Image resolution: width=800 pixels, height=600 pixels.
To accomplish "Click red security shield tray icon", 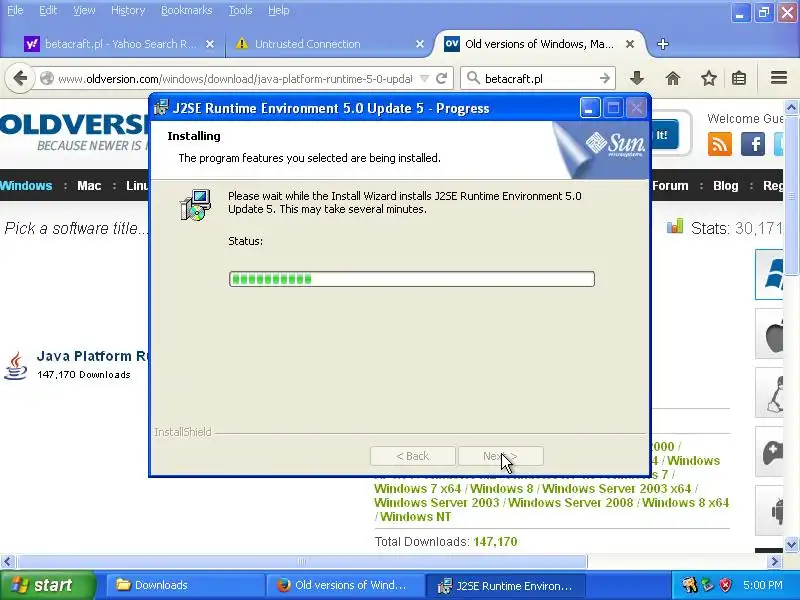I will tap(726, 585).
